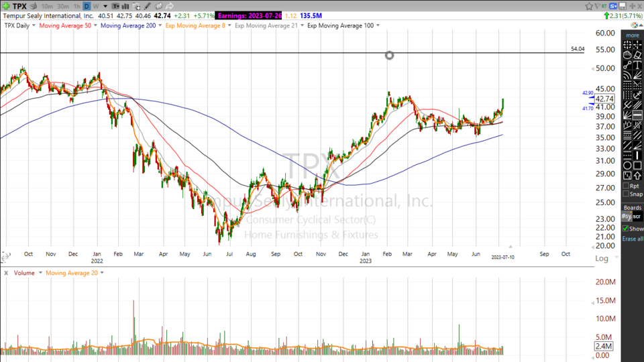Screen dimensions: 644x362
Task: Click the star favorite icon
Action: click(589, 6)
